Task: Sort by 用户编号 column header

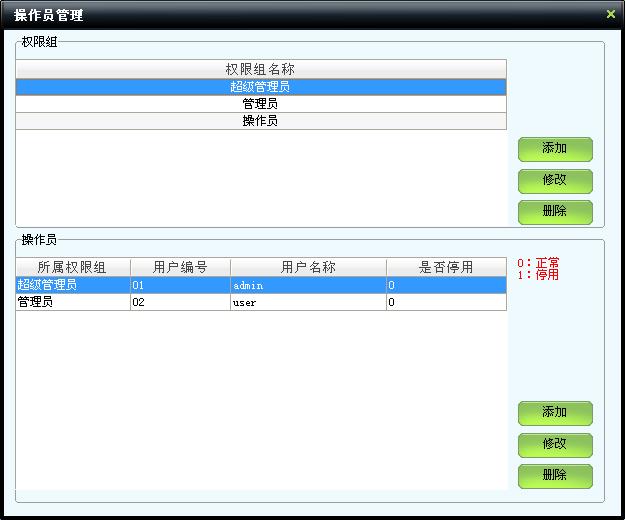Action: click(180, 268)
